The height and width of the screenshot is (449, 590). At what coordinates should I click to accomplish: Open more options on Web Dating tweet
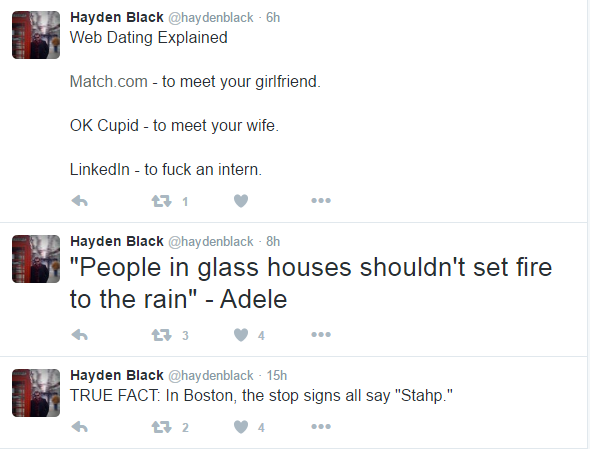tap(321, 201)
